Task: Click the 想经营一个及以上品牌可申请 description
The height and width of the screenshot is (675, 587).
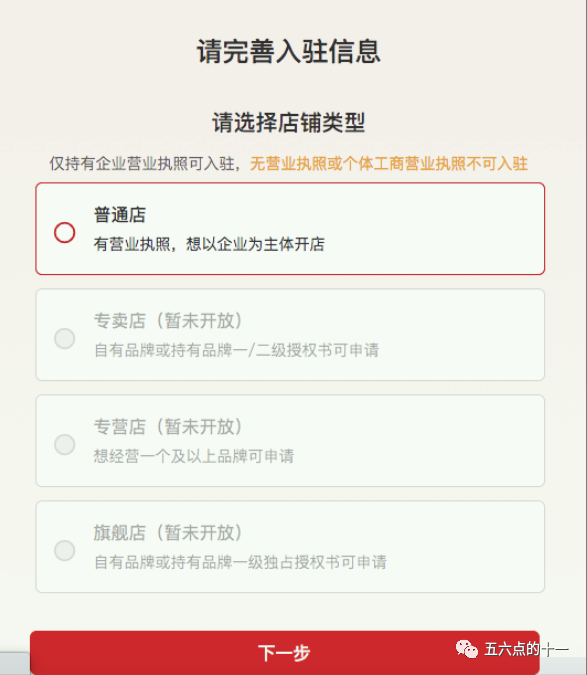Action: click(x=194, y=456)
